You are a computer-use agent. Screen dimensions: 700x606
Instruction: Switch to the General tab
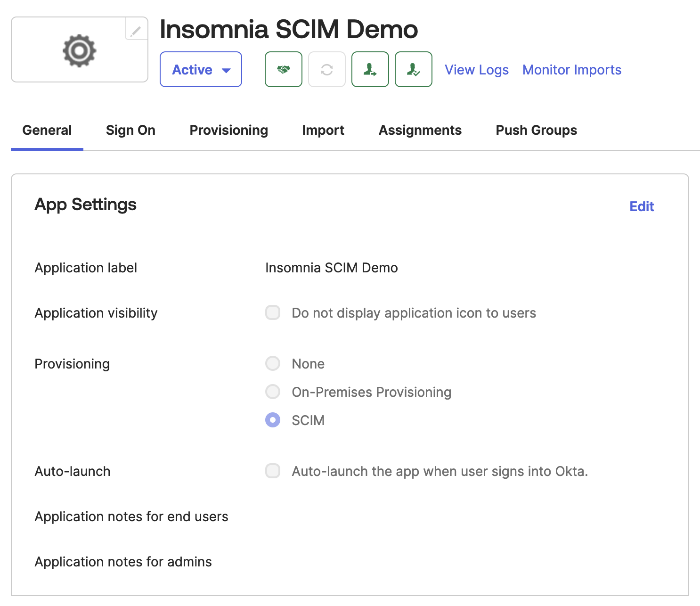[47, 130]
